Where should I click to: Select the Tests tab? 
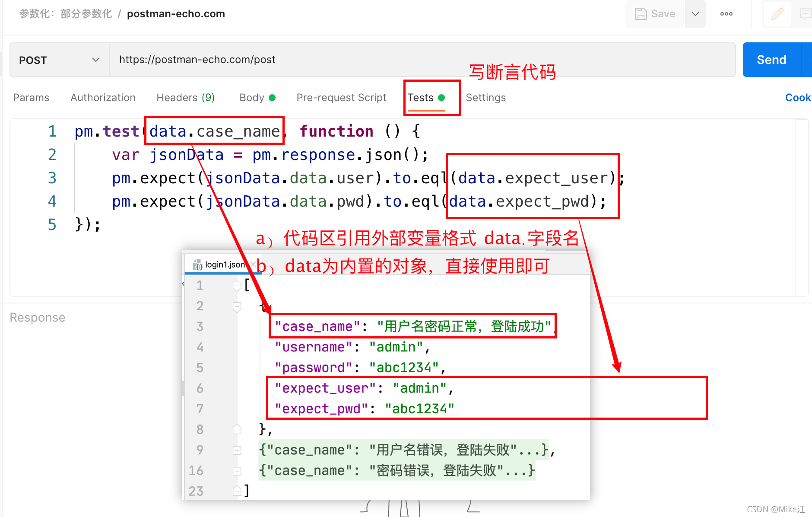[426, 98]
